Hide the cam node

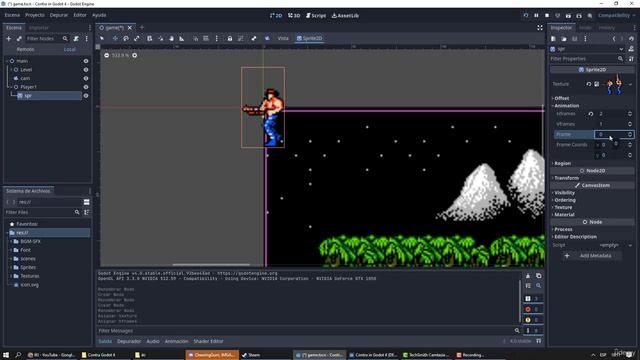pos(86,78)
